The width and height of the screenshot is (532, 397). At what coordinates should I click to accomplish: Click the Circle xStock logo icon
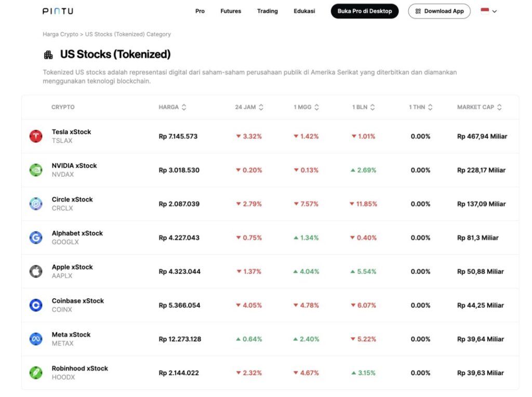pyautogui.click(x=36, y=204)
